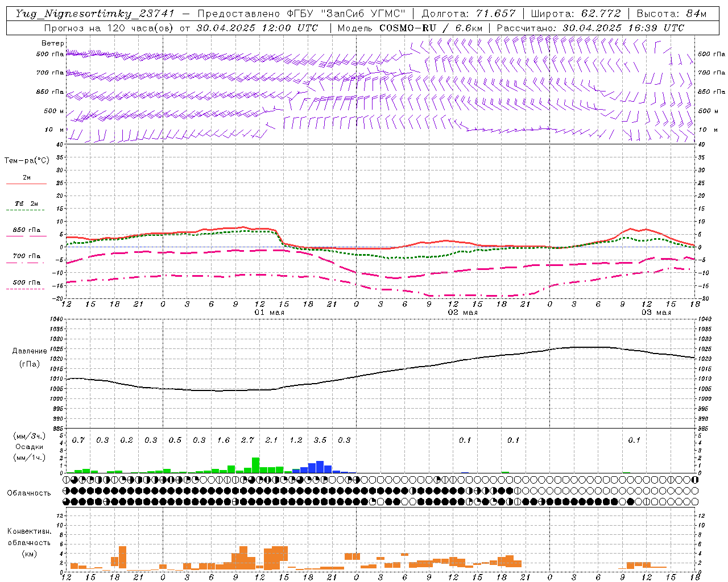The width and height of the screenshot is (728, 582).
Task: Click the "850 гПа" temperature legend entry
Action: pos(26,230)
